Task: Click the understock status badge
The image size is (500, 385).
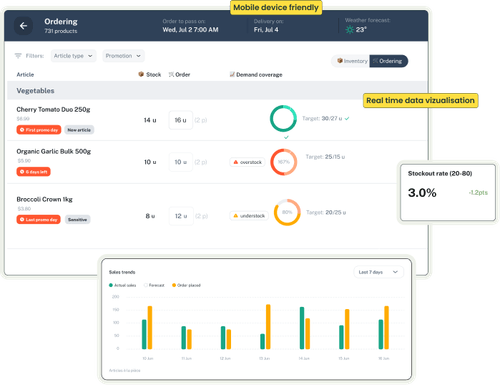Action: pos(249,216)
